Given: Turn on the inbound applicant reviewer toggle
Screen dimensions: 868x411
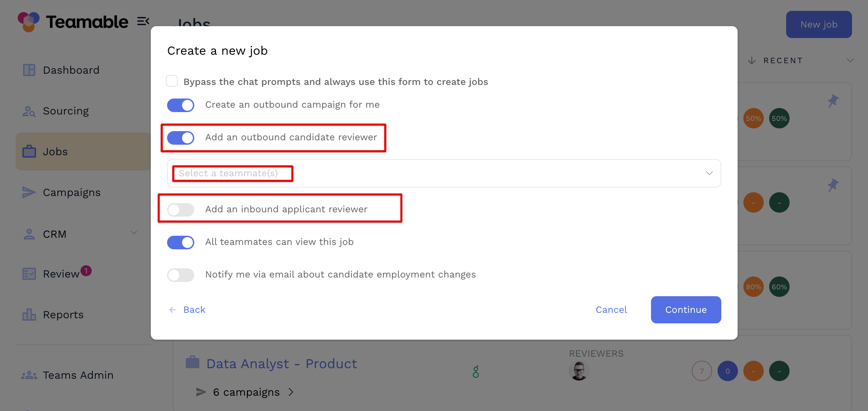Looking at the screenshot, I should (x=181, y=210).
